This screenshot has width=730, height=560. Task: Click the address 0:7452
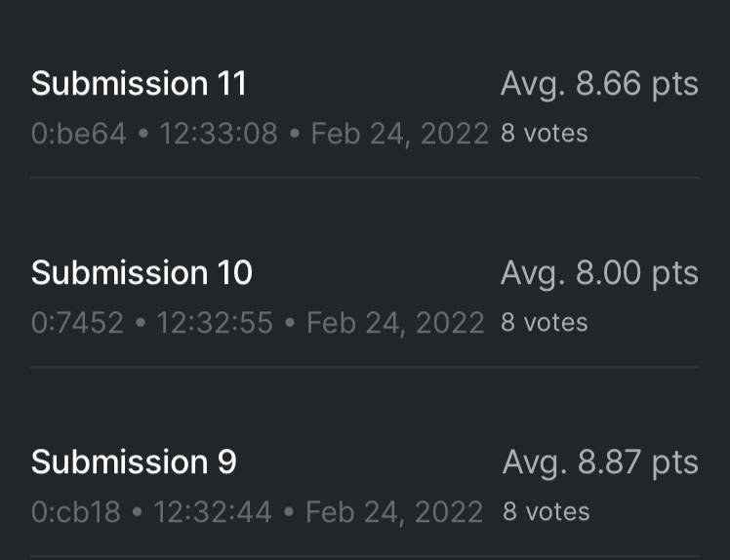pyautogui.click(x=77, y=323)
